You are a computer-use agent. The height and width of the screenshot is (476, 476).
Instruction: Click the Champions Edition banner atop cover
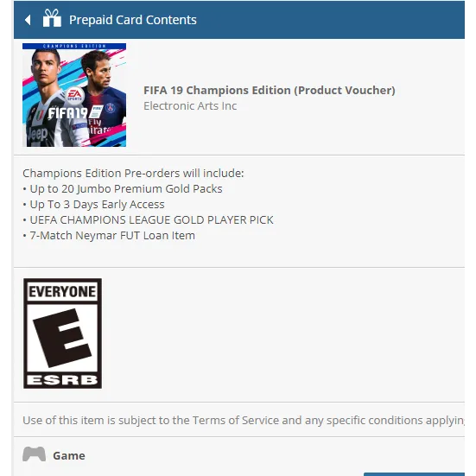point(74,46)
